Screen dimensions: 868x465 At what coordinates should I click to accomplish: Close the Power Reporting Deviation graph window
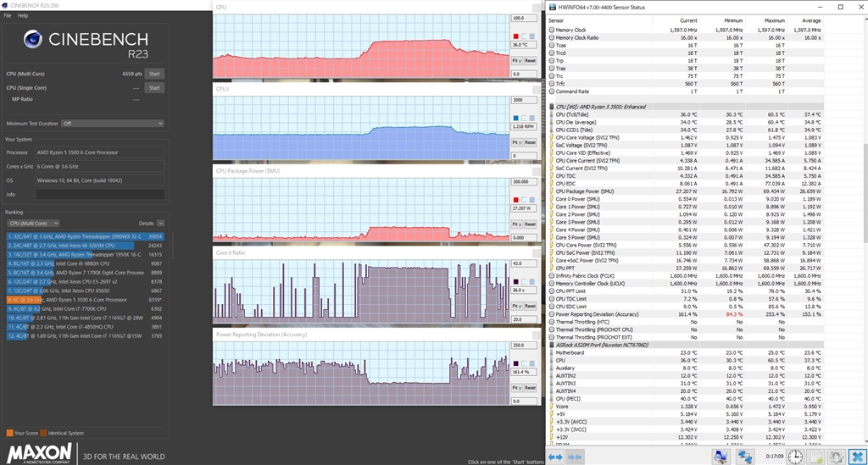[x=536, y=335]
